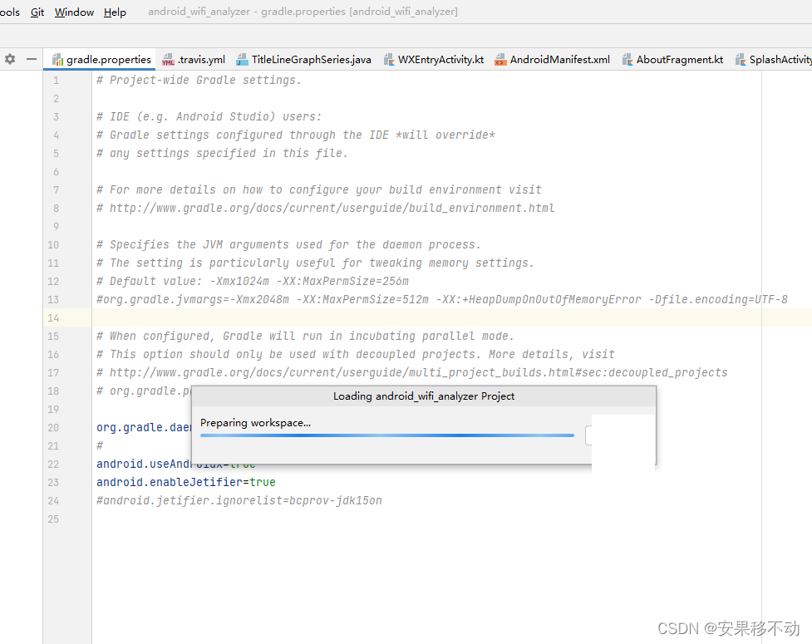This screenshot has height=644, width=812.
Task: Open the Window menu
Action: coord(73,12)
